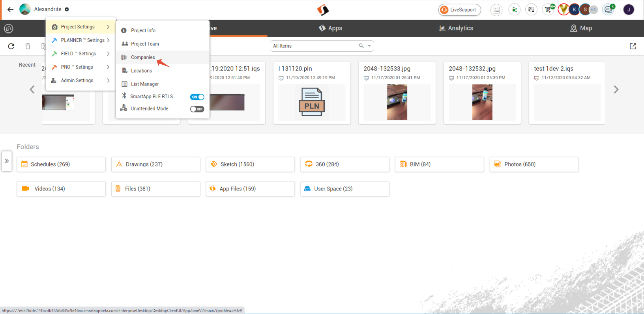Open the Videos (134) folder

coord(61,189)
